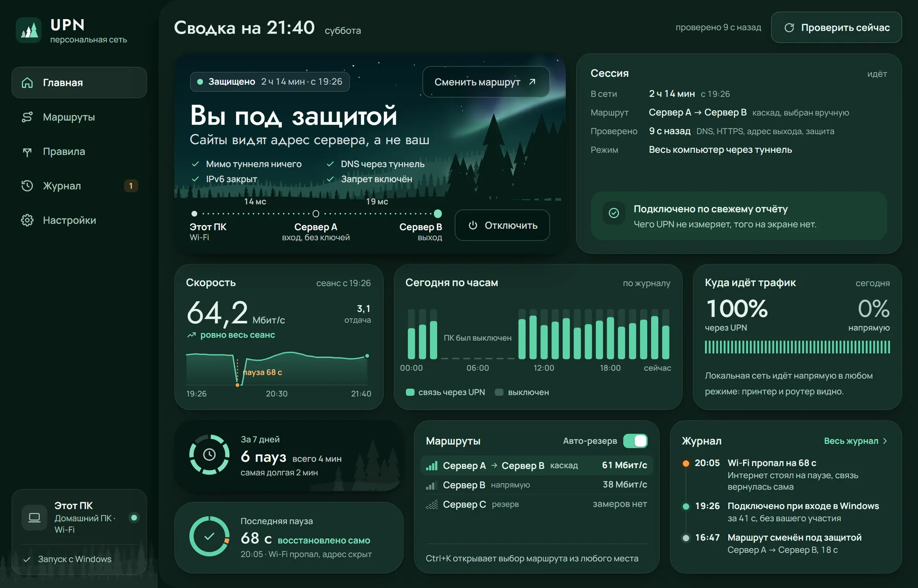Click the chevron next to Весь журнал

click(x=885, y=441)
